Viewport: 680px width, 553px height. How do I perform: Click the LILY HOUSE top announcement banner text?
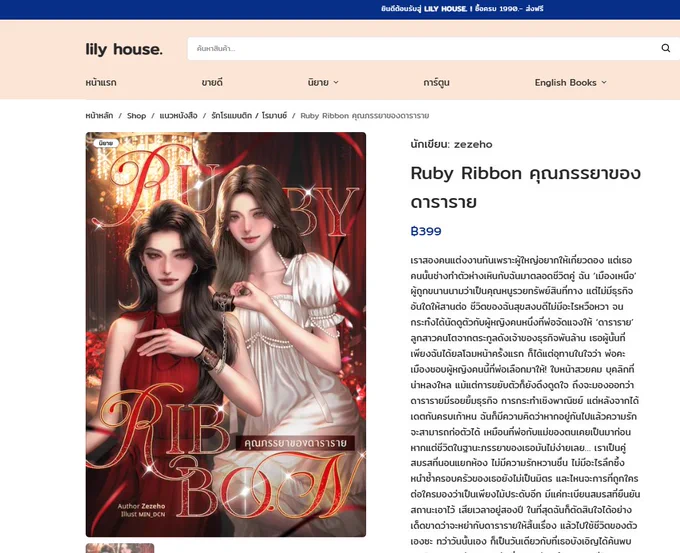(x=462, y=9)
